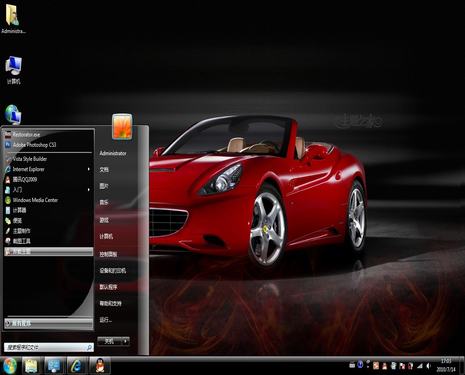Viewport: 465px width, 375px height.
Task: Click the volume speaker tray icon
Action: coord(428,366)
